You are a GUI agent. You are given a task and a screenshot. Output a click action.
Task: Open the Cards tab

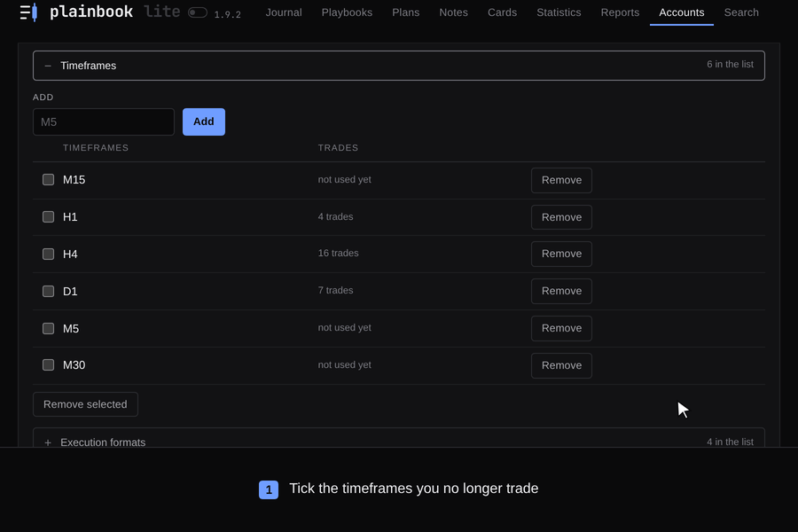click(503, 12)
